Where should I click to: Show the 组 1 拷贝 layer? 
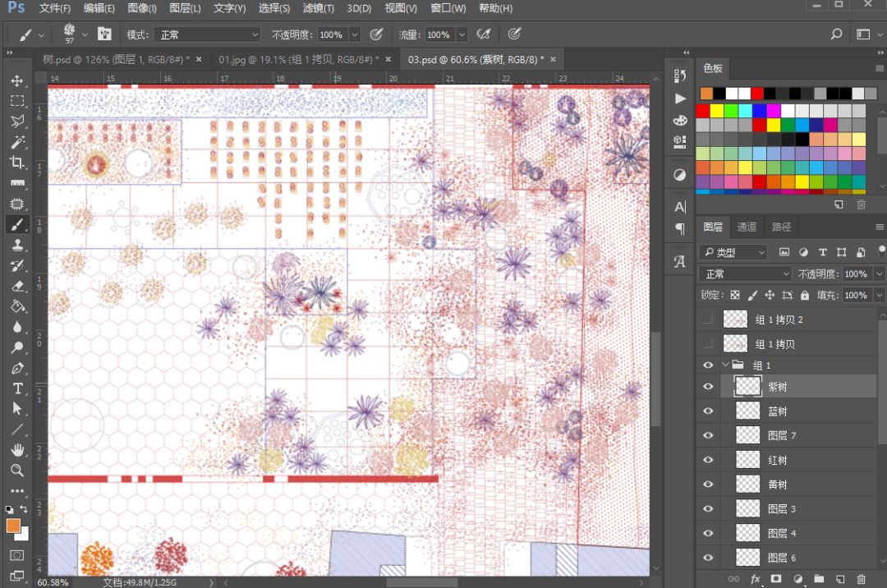tap(708, 343)
